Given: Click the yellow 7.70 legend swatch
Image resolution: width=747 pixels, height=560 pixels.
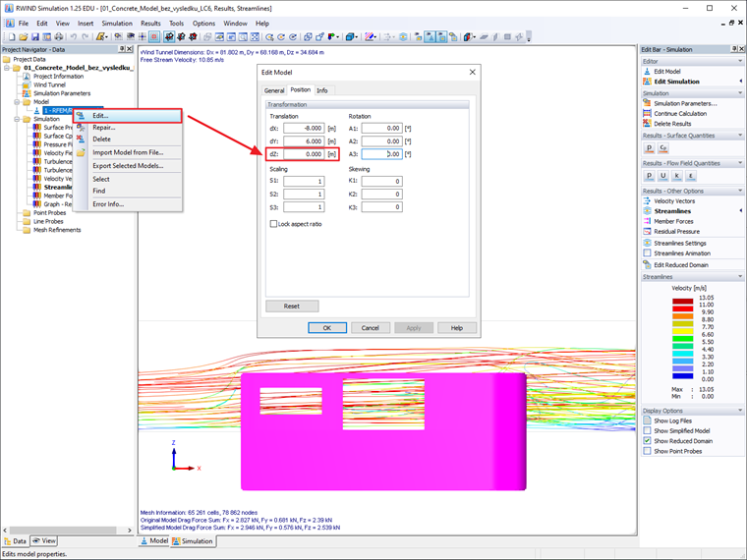Looking at the screenshot, I should pyautogui.click(x=683, y=331).
